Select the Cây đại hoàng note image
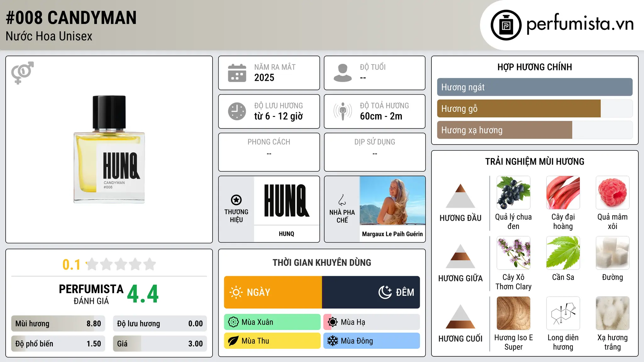The image size is (644, 362). pyautogui.click(x=563, y=193)
